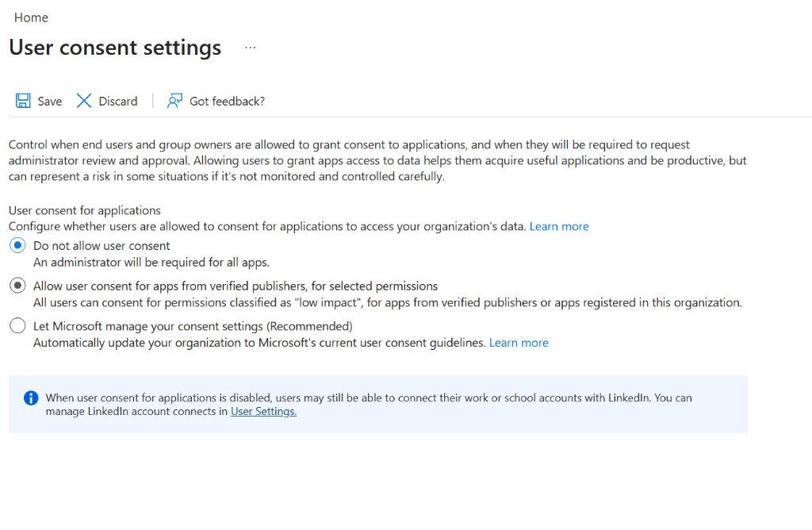Select the 'Do not allow user consent' radio button
812x530 pixels.
tap(17, 245)
